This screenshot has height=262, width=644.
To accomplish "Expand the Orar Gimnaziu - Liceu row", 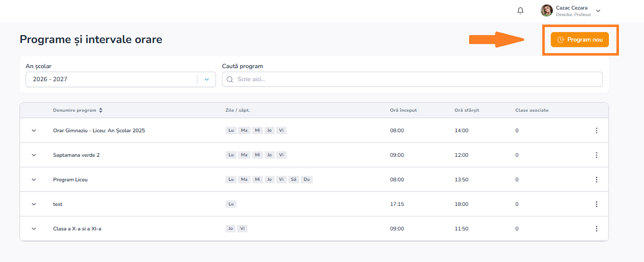I will click(x=34, y=130).
